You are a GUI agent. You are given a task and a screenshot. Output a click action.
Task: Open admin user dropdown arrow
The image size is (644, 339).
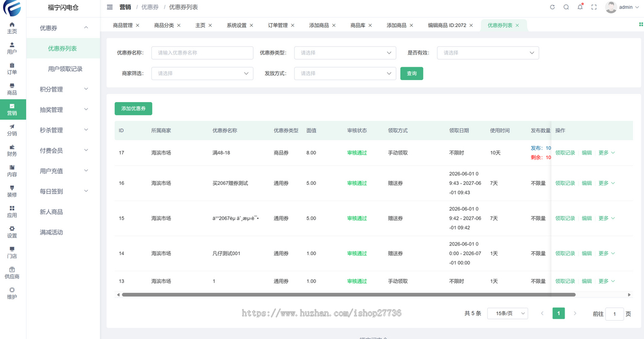click(638, 7)
